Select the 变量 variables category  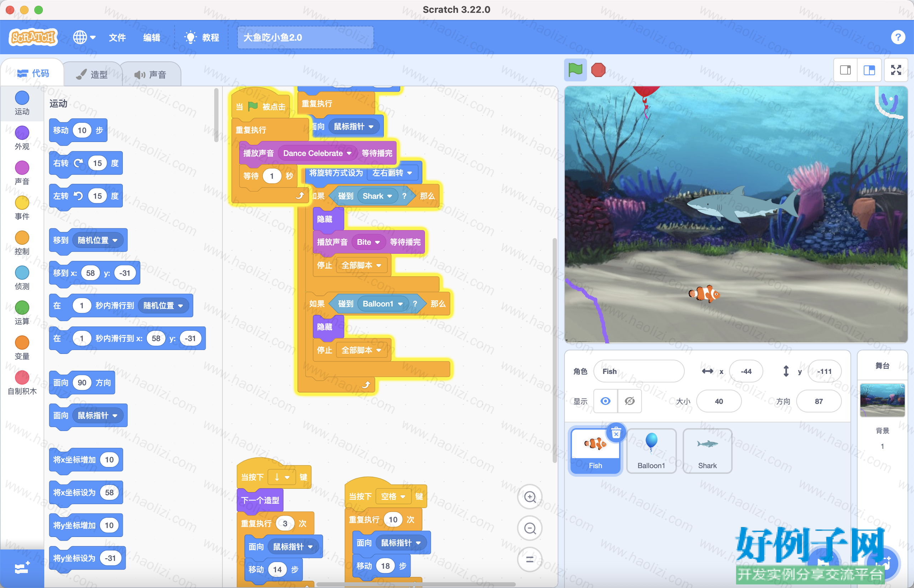point(22,348)
